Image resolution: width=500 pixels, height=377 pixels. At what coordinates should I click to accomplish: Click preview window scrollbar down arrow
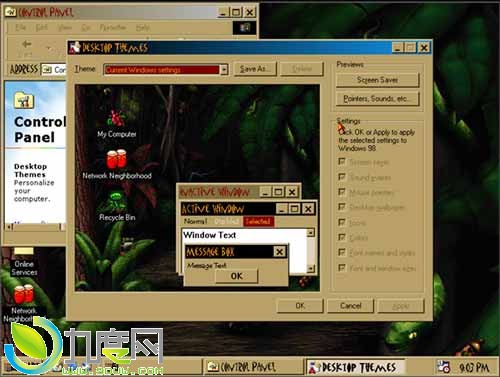pyautogui.click(x=310, y=268)
